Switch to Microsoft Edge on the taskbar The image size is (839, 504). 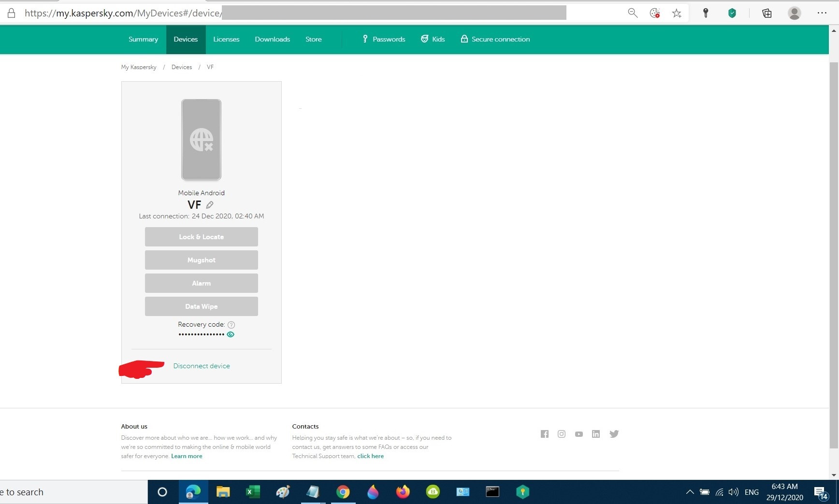point(193,492)
